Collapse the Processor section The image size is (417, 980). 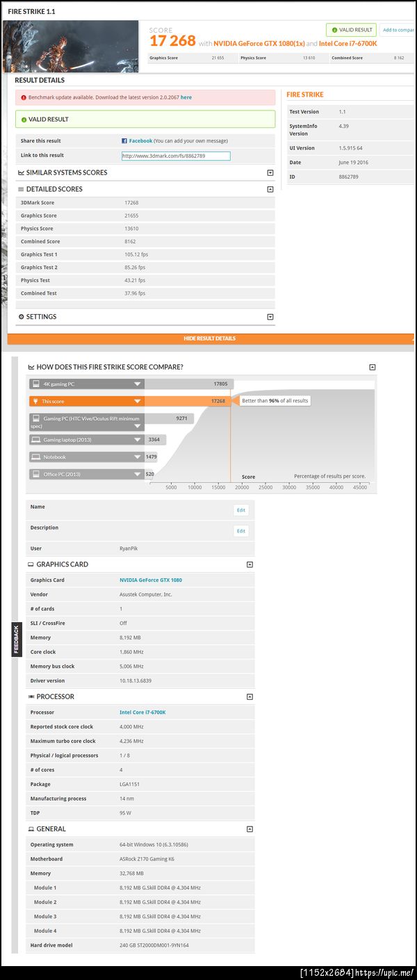(250, 696)
